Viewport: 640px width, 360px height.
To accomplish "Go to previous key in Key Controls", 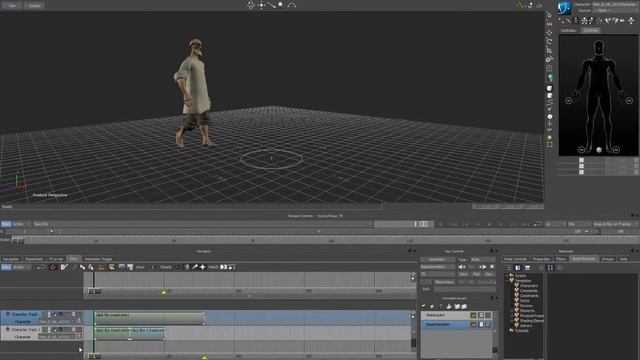I will click(462, 267).
